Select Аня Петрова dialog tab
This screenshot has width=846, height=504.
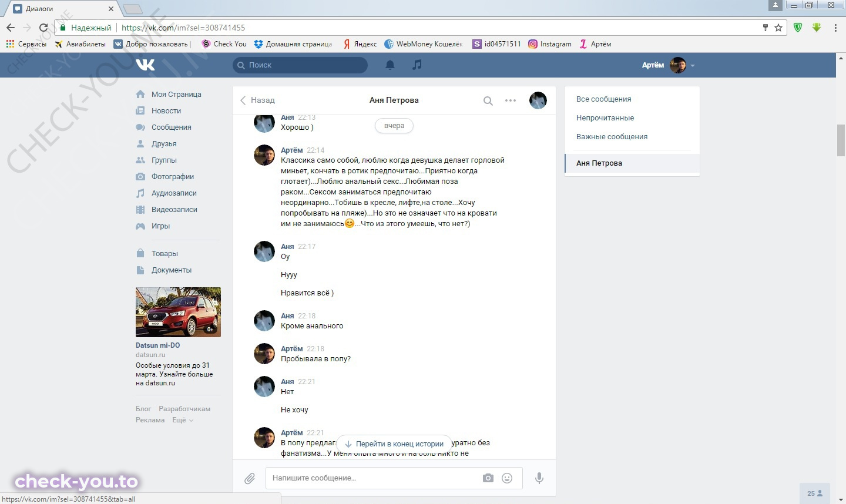pyautogui.click(x=632, y=163)
